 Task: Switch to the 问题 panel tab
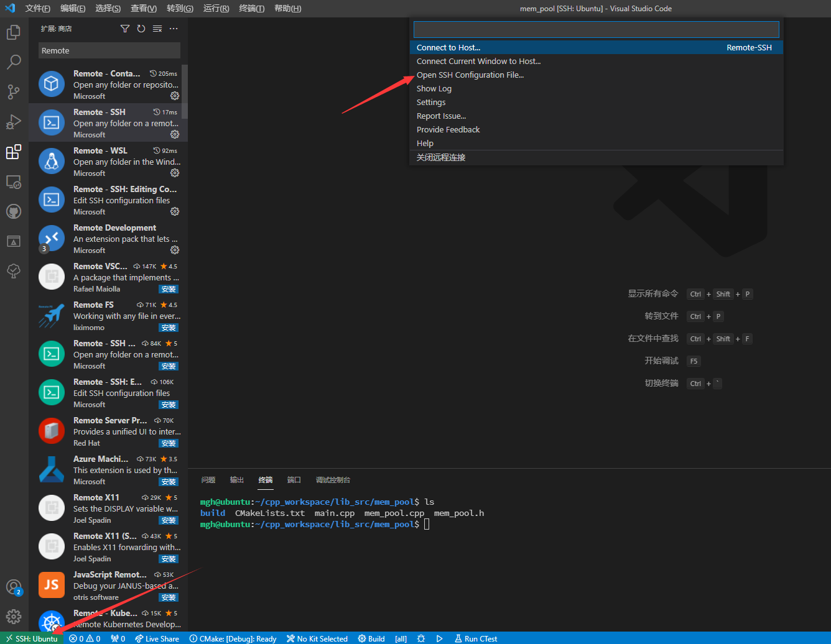click(208, 480)
